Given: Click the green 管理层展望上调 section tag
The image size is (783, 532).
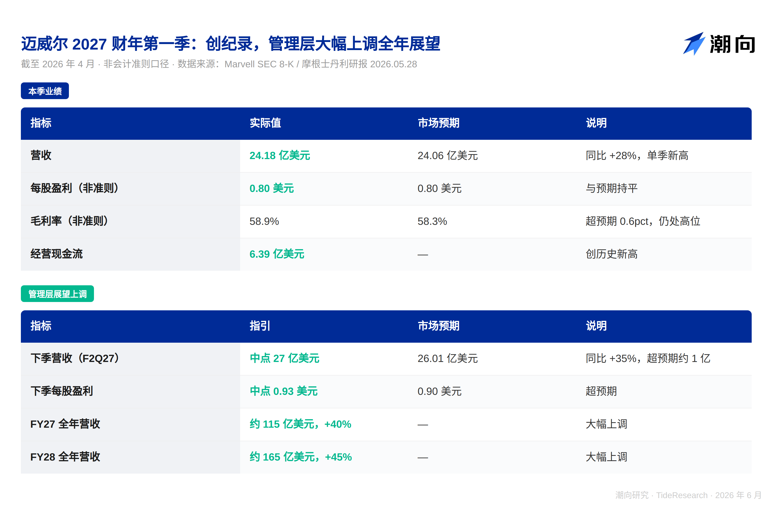Looking at the screenshot, I should click(x=57, y=294).
